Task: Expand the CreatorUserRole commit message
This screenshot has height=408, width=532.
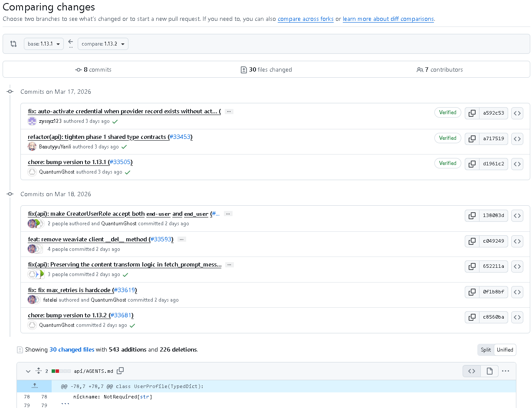Action: (x=229, y=214)
